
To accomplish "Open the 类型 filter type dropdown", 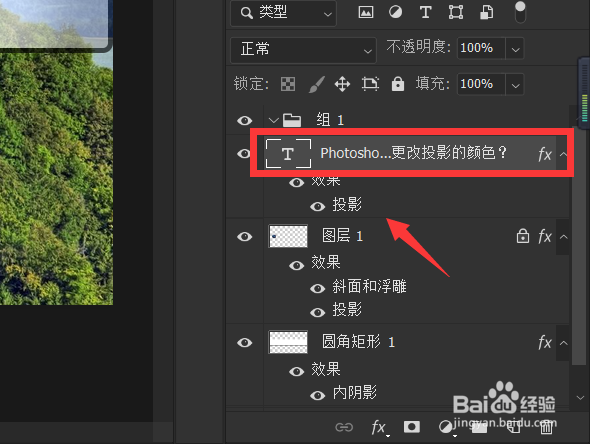I will [x=283, y=13].
